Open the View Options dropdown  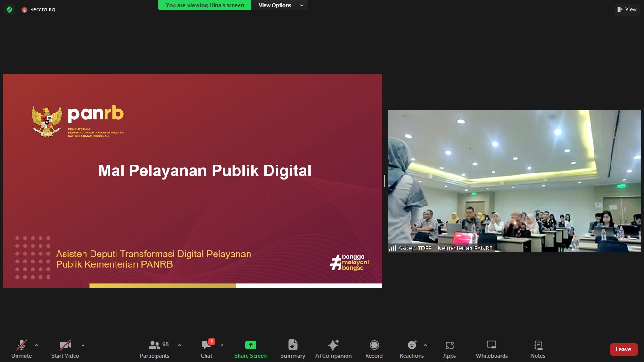click(280, 5)
